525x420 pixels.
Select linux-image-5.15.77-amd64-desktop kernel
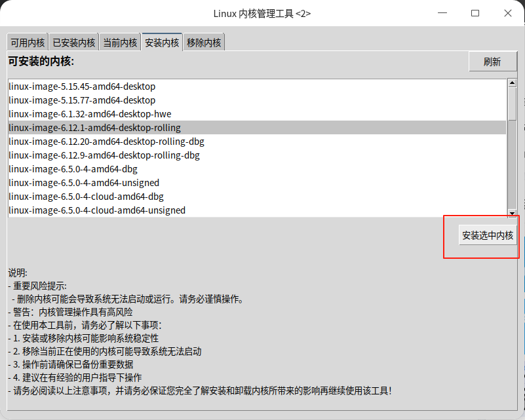pos(257,100)
